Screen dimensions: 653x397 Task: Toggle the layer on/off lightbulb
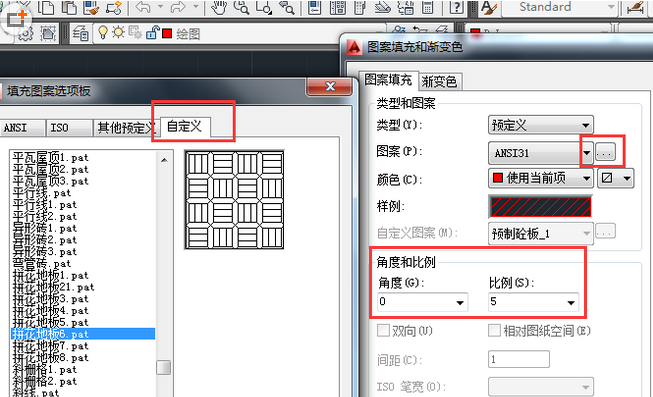[x=102, y=32]
